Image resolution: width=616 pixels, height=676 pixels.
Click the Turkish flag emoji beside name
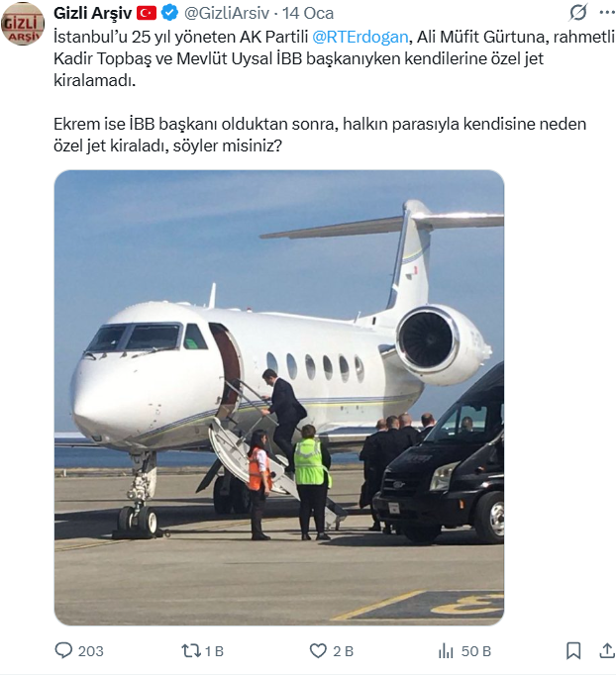click(147, 14)
